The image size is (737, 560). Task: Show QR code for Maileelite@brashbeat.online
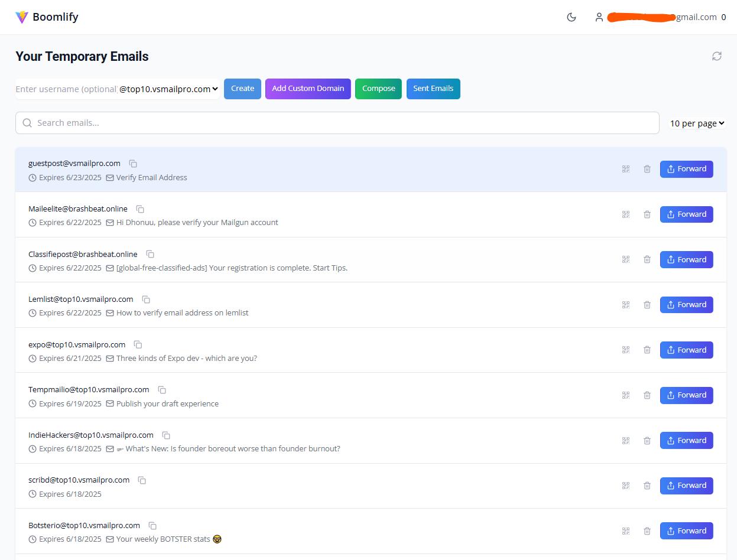[625, 214]
